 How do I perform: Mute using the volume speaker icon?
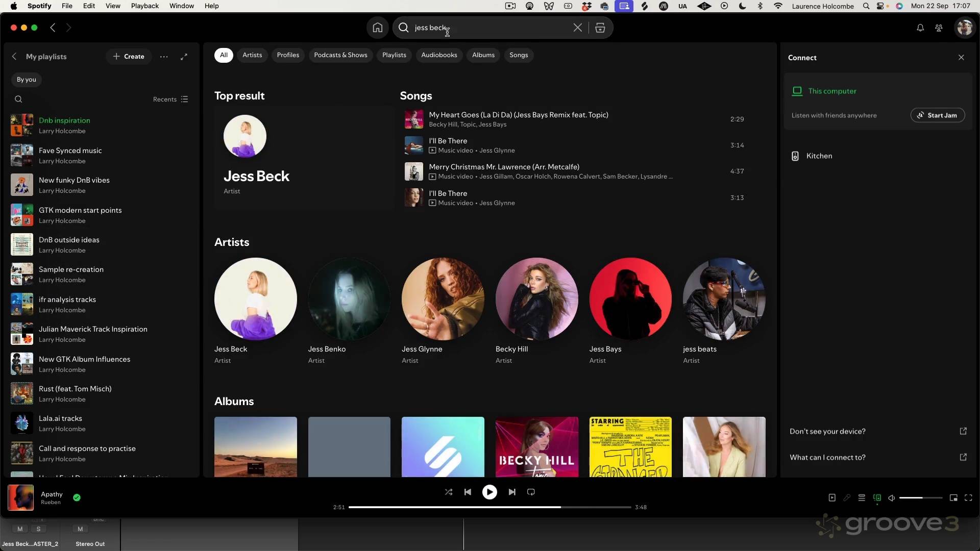tap(891, 497)
